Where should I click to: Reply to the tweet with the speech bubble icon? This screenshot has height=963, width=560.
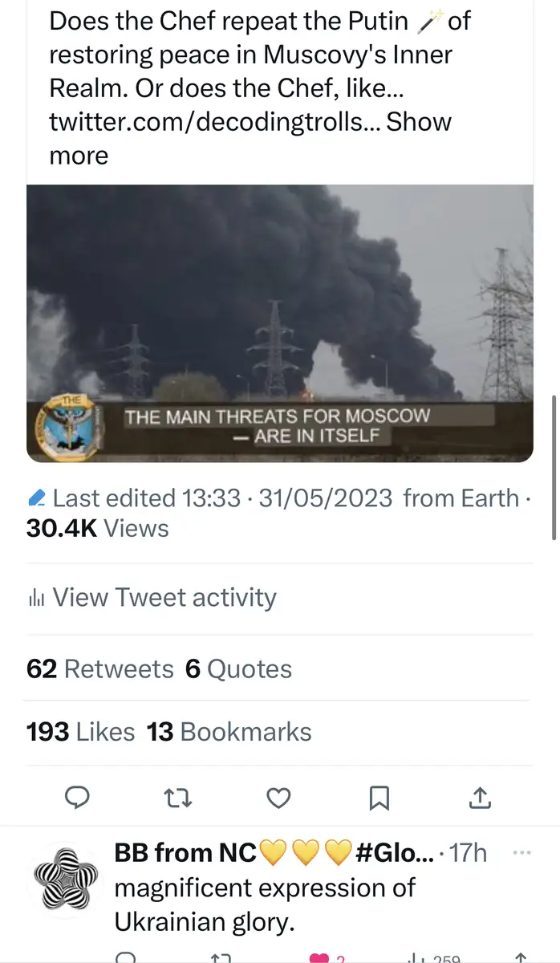[77, 797]
